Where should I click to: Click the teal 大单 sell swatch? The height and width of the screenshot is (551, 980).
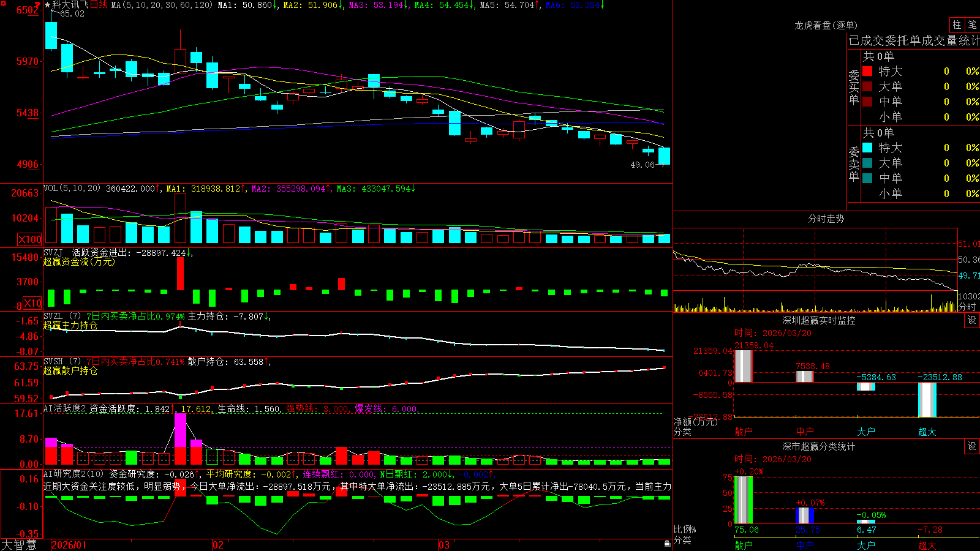tap(867, 163)
